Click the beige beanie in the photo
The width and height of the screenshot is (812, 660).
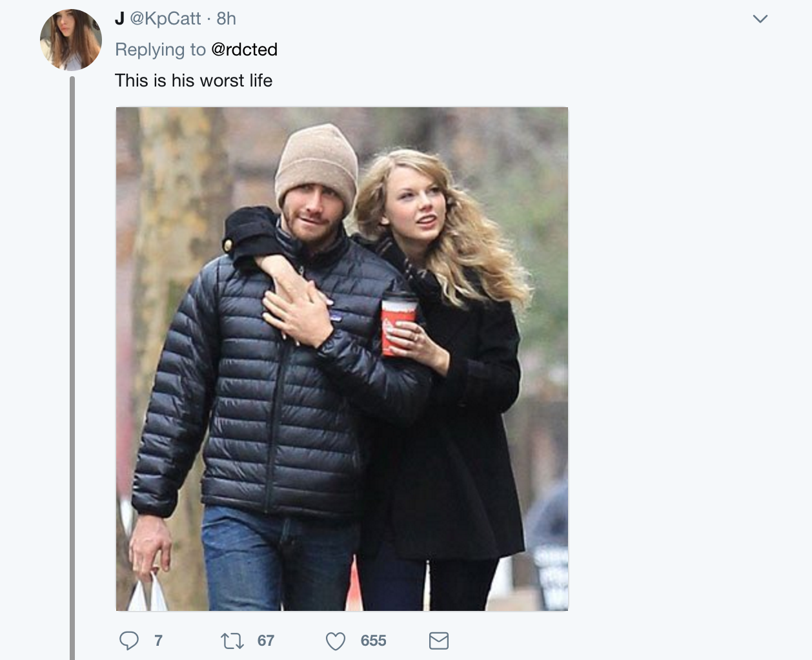click(x=317, y=161)
